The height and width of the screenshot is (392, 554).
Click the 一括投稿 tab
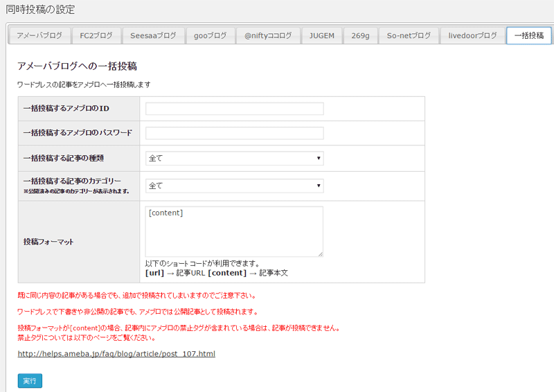click(528, 35)
